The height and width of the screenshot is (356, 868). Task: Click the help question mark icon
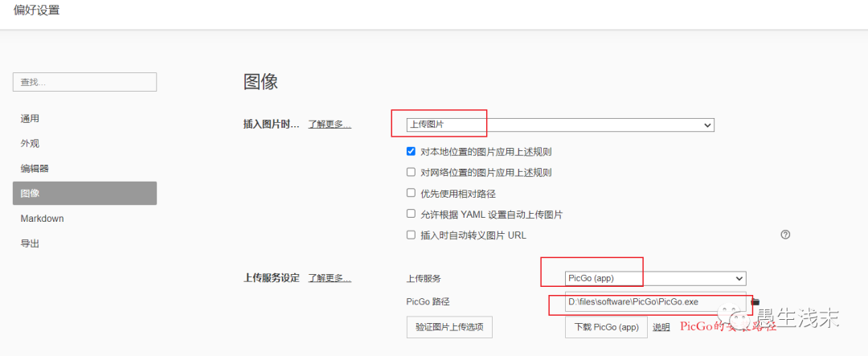pos(785,235)
